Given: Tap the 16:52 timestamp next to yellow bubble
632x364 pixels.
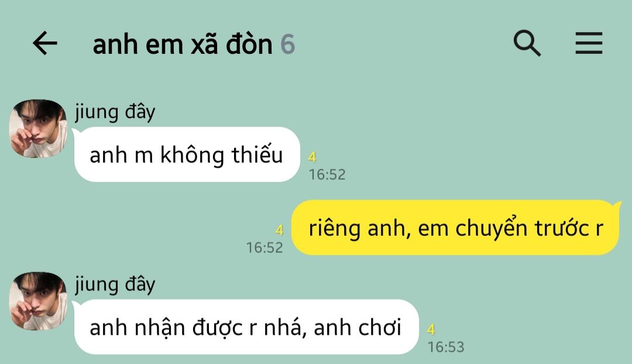Looking at the screenshot, I should coord(265,248).
